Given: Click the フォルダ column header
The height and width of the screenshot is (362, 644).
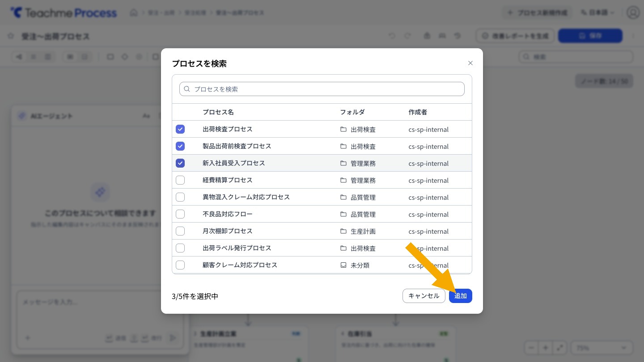Looking at the screenshot, I should click(352, 112).
